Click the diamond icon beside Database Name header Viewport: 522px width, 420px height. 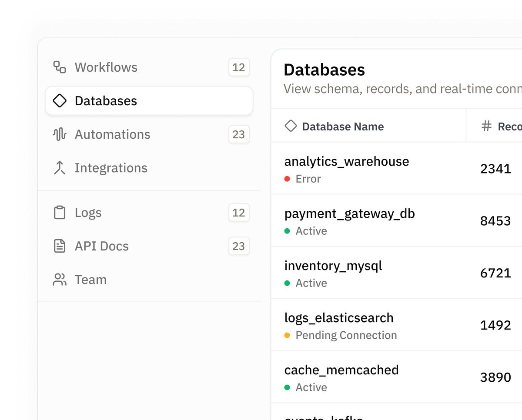[290, 127]
